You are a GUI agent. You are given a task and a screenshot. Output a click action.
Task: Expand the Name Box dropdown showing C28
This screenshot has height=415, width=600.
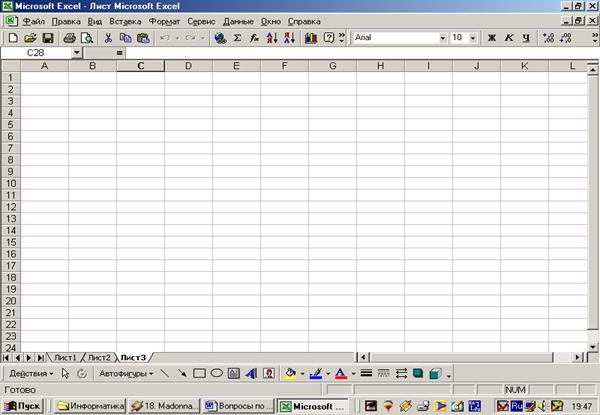(77, 52)
